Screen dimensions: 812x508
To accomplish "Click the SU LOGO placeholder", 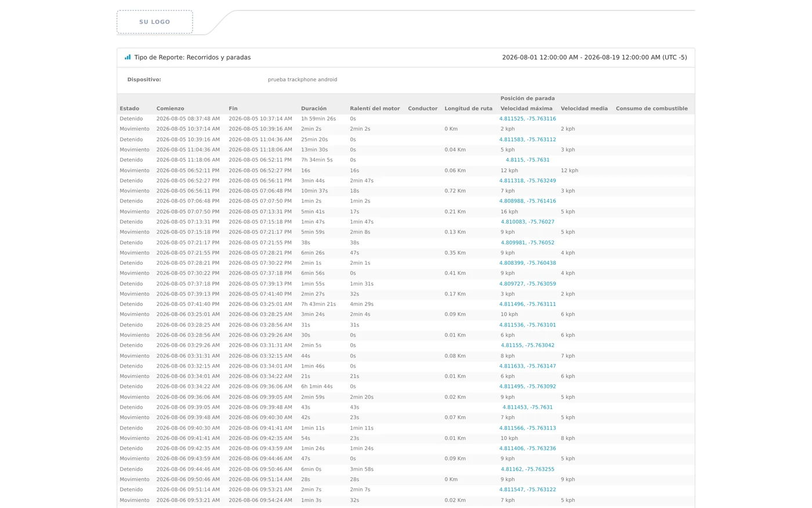I will [x=155, y=22].
